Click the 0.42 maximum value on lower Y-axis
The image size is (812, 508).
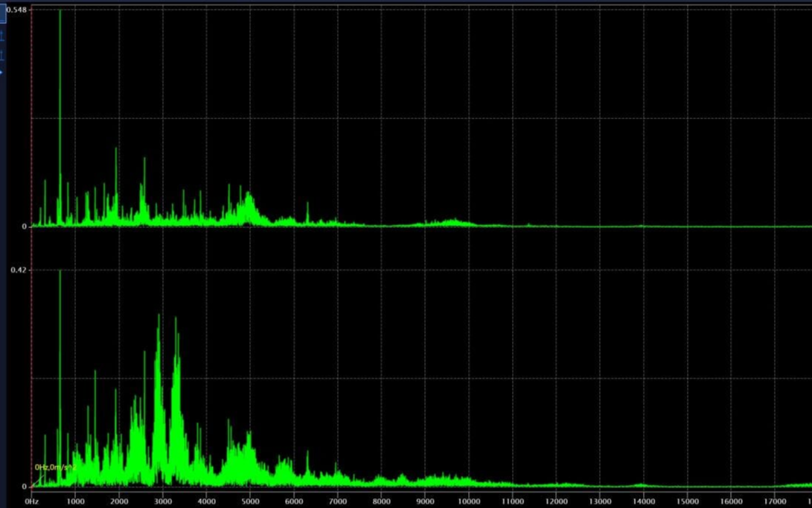(x=19, y=270)
